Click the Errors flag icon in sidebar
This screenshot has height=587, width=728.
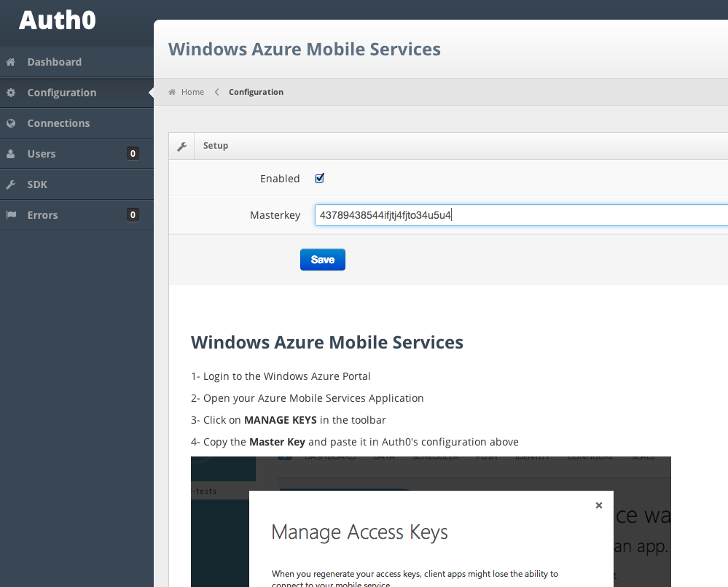tap(11, 215)
